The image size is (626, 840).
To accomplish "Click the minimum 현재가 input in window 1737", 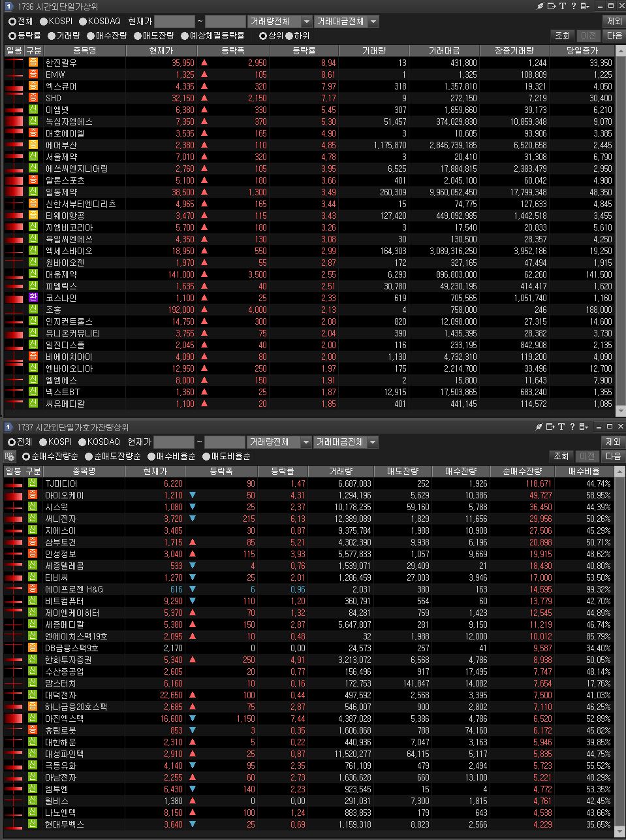I will pyautogui.click(x=174, y=442).
